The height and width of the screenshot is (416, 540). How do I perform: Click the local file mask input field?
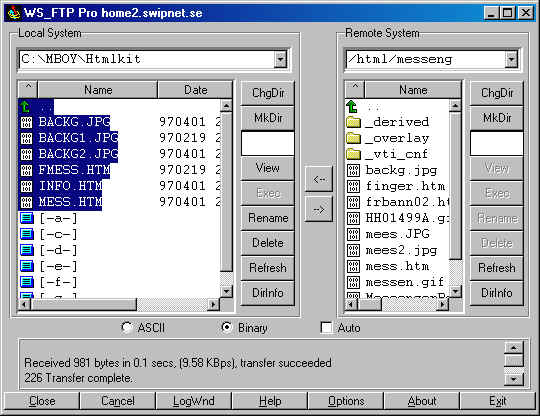[268, 143]
